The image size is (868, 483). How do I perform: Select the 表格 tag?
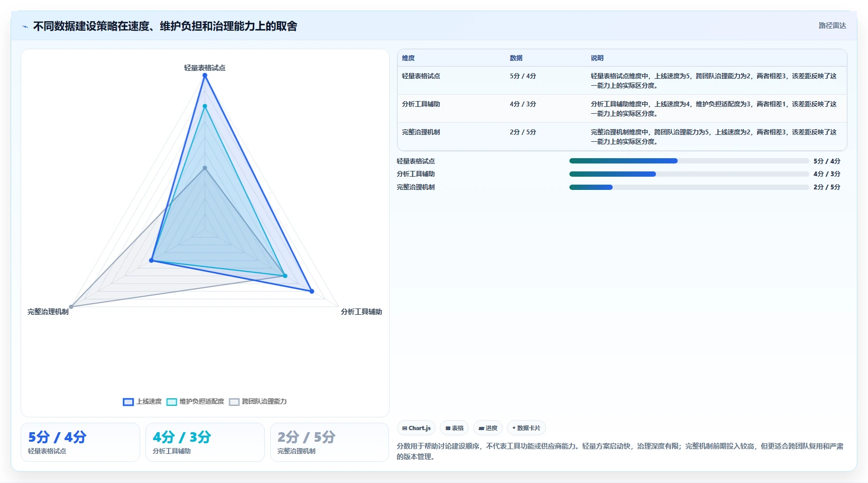[454, 428]
